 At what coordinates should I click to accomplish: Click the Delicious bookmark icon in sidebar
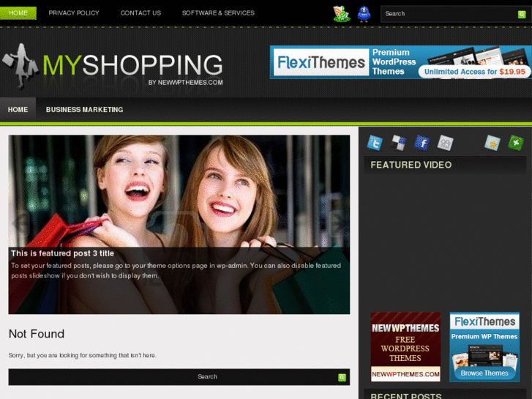coord(398,143)
